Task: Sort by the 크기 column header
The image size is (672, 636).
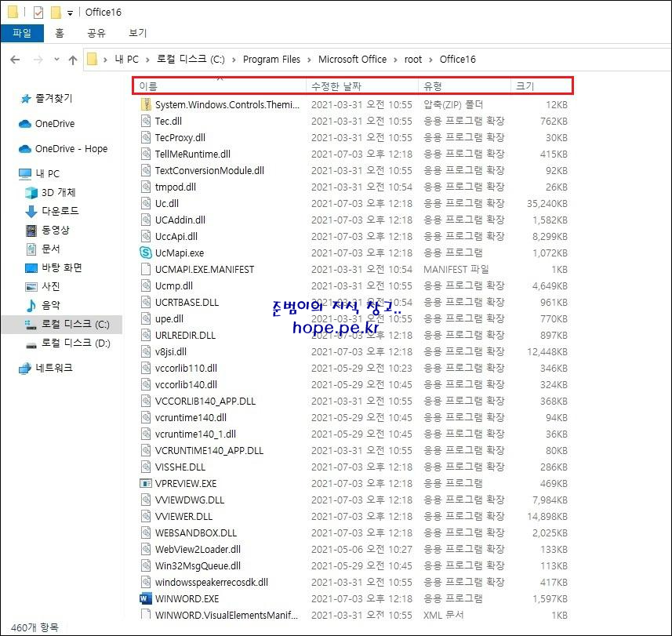Action: 541,86
